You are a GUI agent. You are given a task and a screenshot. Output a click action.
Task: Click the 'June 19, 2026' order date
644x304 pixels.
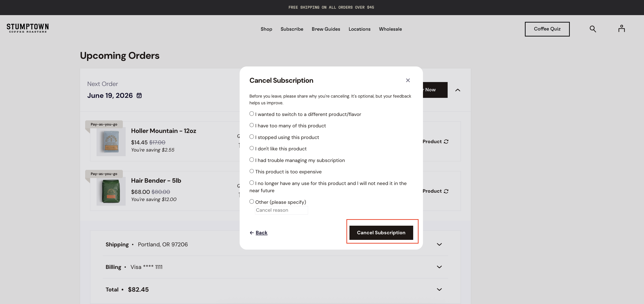[110, 96]
